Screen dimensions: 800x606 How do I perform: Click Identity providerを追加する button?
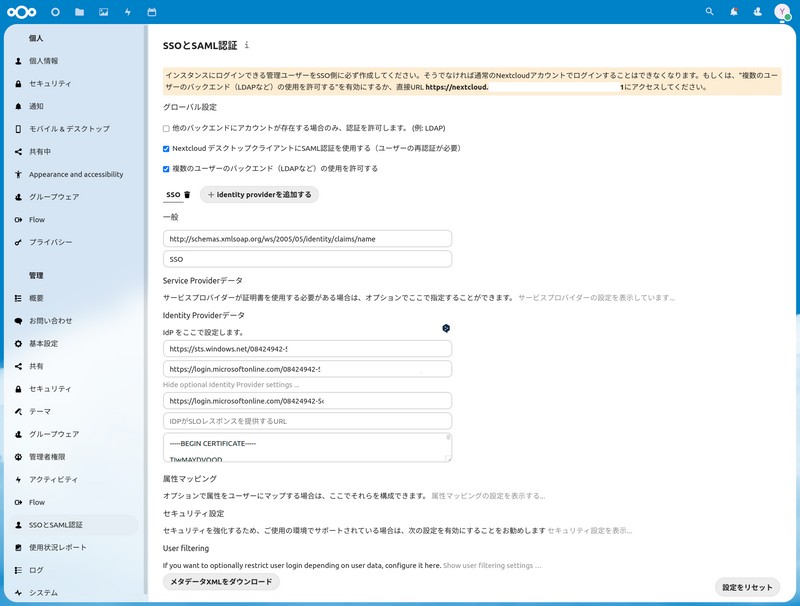259,195
